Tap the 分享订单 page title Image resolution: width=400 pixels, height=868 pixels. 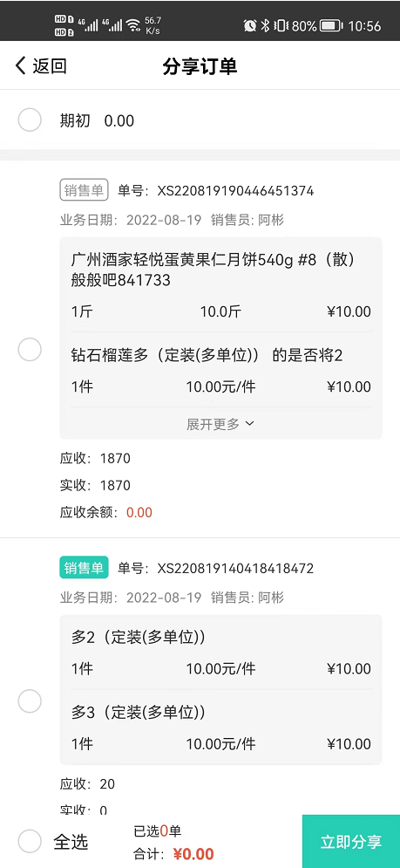pos(200,66)
